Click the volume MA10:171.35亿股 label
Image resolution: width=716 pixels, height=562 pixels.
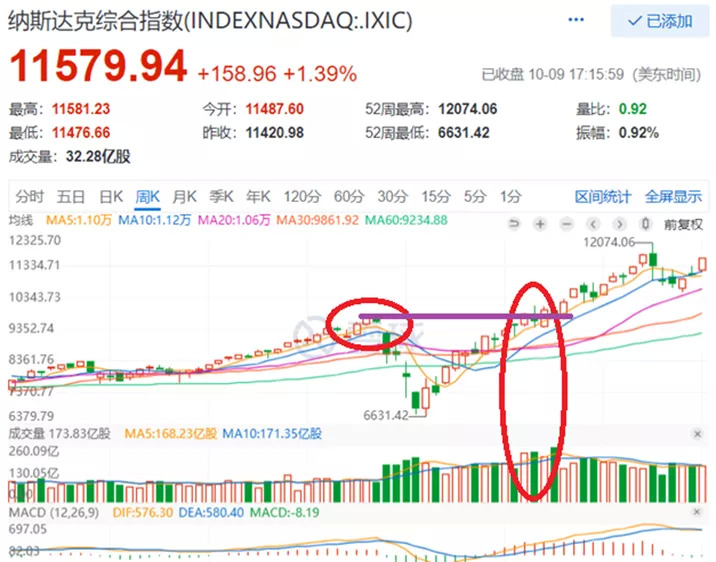click(x=272, y=434)
